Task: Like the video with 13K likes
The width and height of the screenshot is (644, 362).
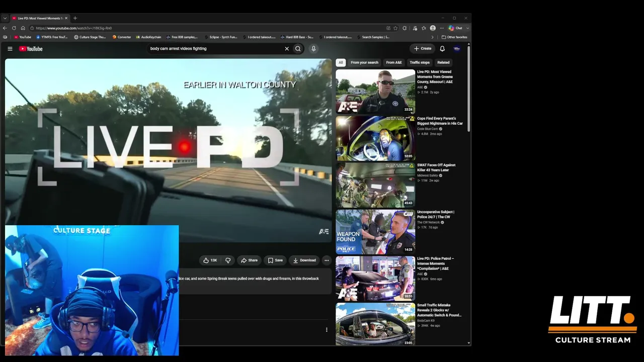Action: tap(210, 260)
